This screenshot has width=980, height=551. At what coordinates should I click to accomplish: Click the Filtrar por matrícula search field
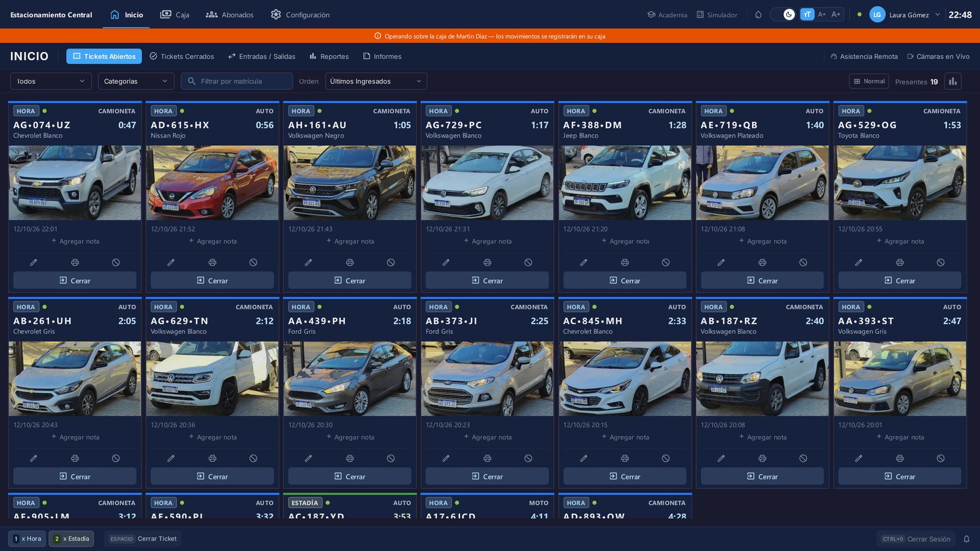tap(236, 81)
